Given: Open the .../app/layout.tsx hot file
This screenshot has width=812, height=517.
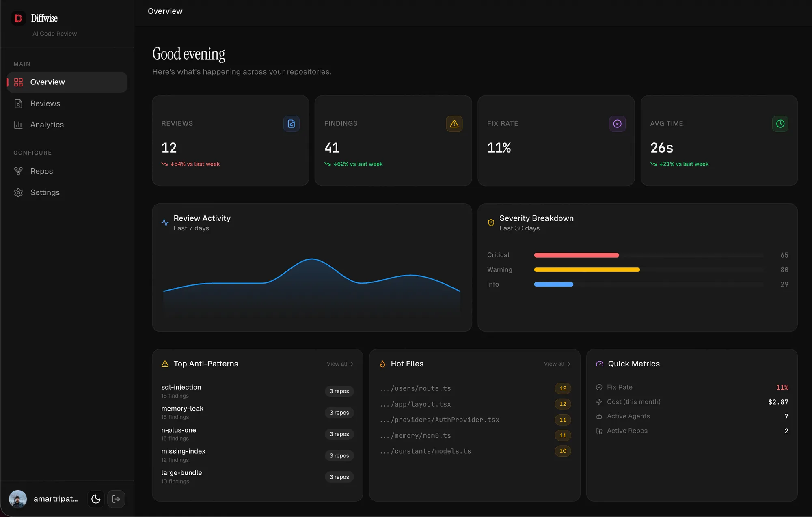Looking at the screenshot, I should (x=475, y=404).
